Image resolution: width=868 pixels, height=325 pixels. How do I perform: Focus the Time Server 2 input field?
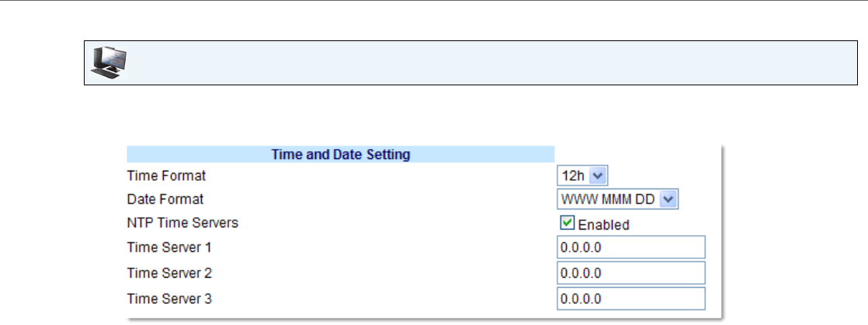coord(630,273)
